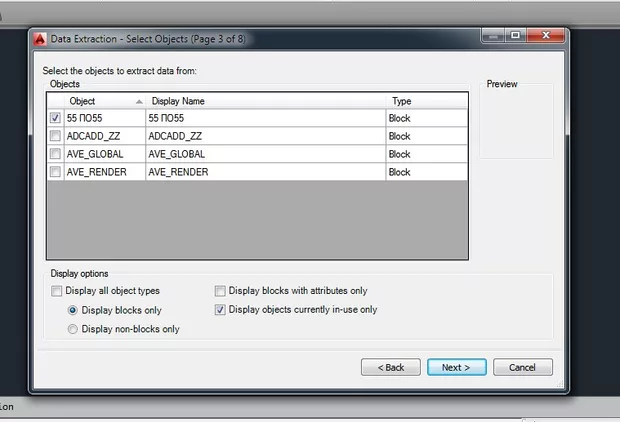Choose Display non-blocks only option
Viewport: 620px width, 422px height.
click(71, 329)
